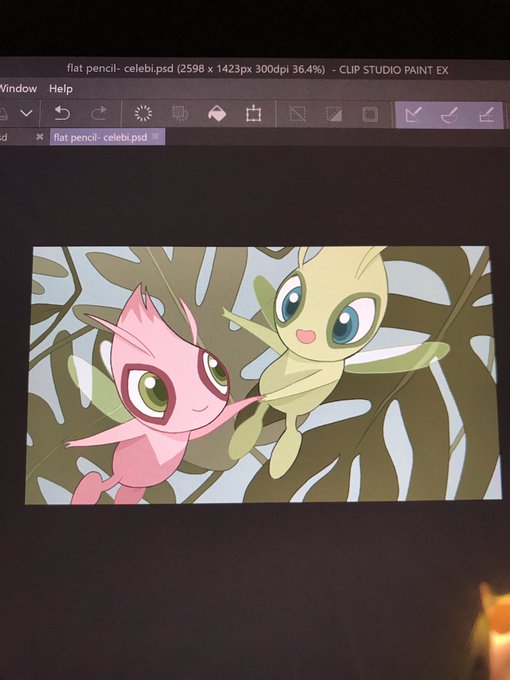This screenshot has height=680, width=510.
Task: Click the Redo arrow icon
Action: click(99, 114)
